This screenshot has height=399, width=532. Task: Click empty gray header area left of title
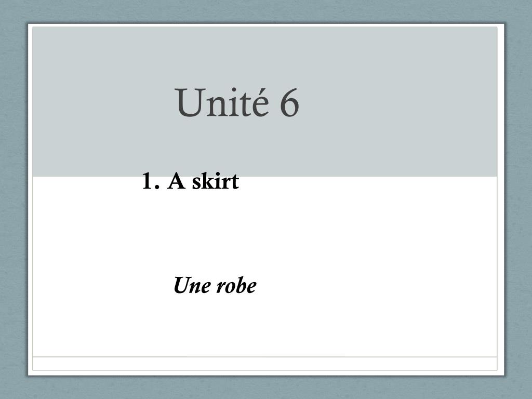pyautogui.click(x=102, y=102)
